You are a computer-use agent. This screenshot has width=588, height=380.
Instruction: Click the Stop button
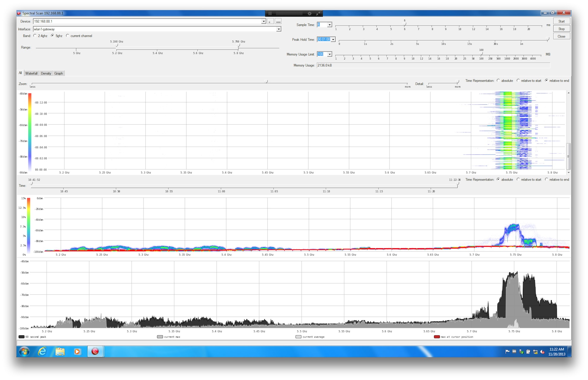[x=561, y=29]
